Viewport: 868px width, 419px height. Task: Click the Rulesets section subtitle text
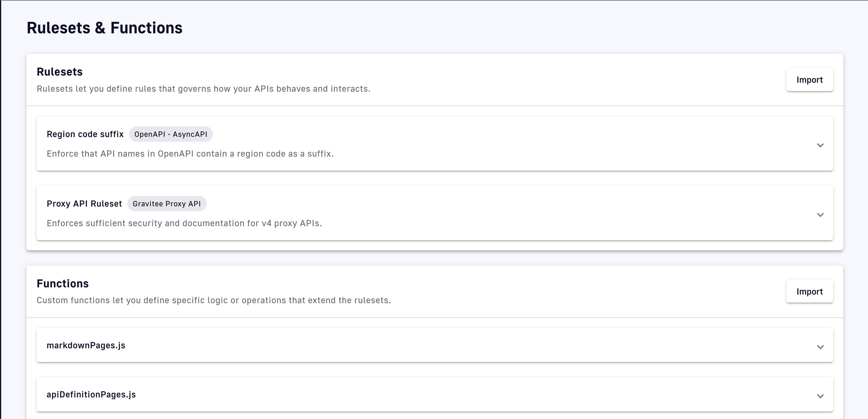pyautogui.click(x=203, y=89)
